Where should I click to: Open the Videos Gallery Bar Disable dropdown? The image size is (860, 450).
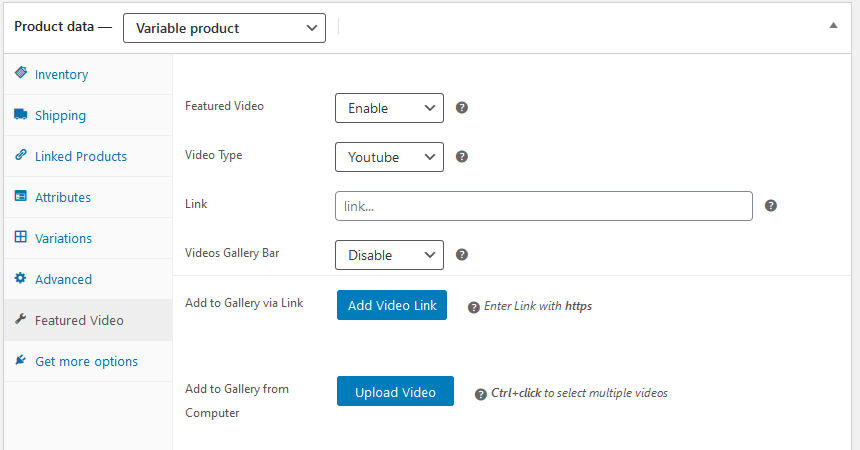(x=389, y=255)
